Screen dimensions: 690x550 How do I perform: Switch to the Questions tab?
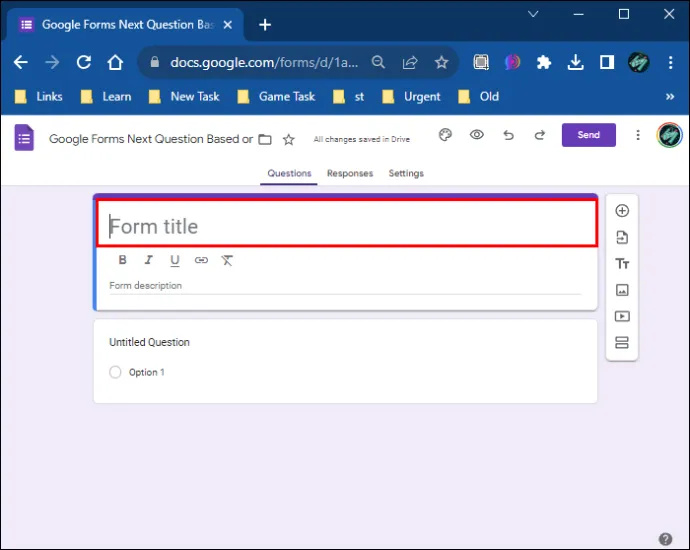[289, 173]
